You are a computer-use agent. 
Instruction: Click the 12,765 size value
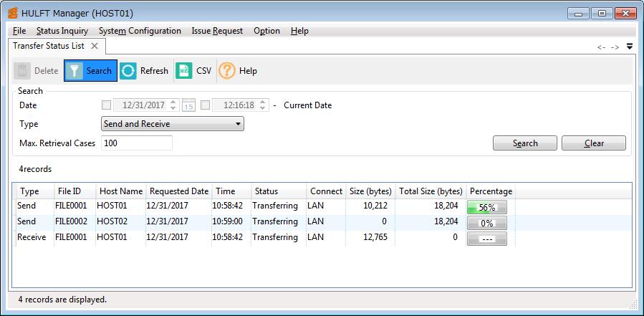click(375, 237)
